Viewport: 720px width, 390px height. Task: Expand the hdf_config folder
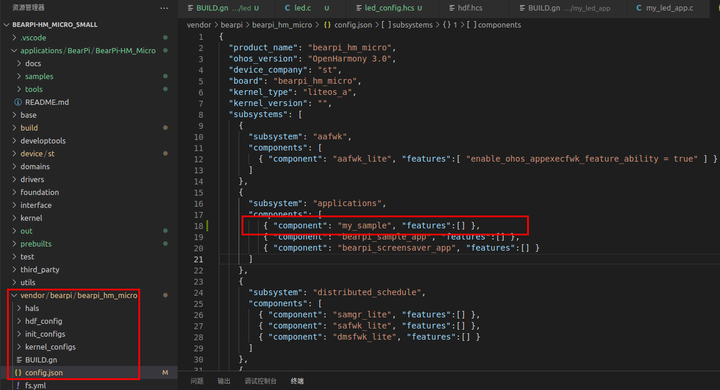19,321
